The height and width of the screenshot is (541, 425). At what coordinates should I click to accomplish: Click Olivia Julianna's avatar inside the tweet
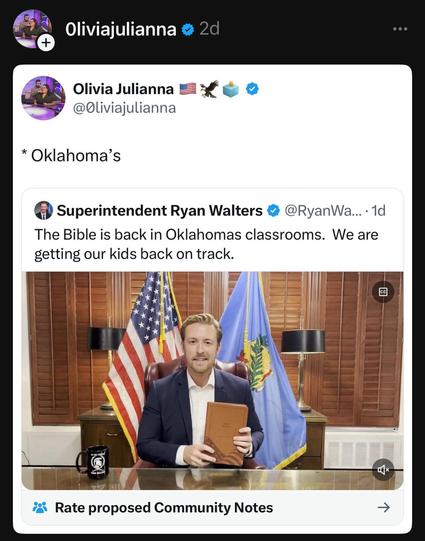coord(43,98)
